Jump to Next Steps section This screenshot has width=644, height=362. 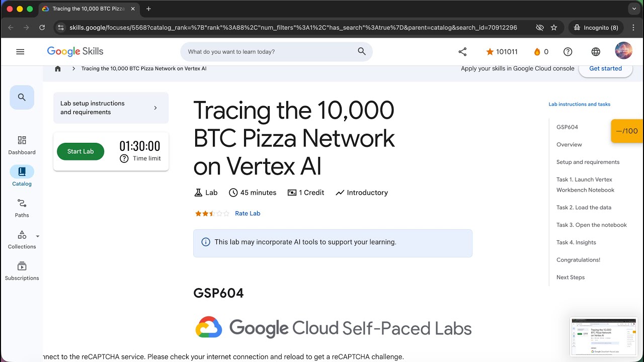click(x=571, y=278)
